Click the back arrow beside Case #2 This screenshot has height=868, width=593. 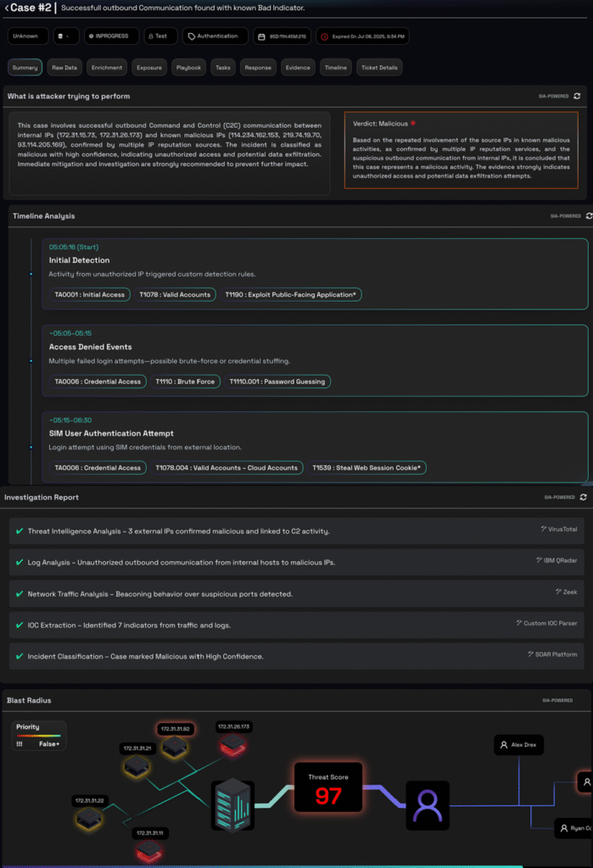coord(6,8)
